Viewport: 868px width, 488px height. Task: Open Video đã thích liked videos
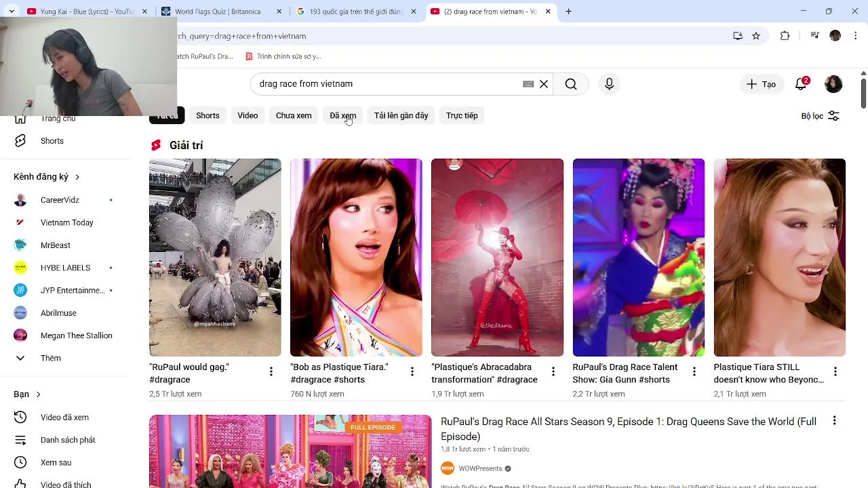[66, 485]
